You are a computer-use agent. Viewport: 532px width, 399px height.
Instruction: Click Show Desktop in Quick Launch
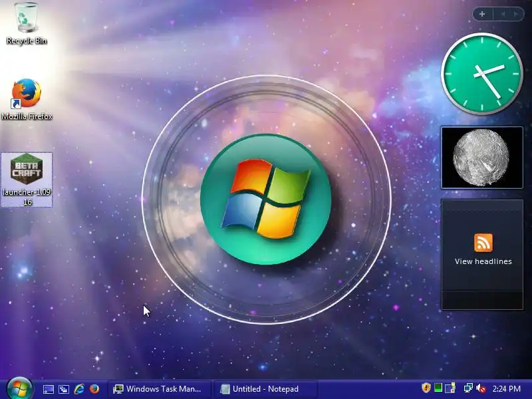click(x=48, y=389)
